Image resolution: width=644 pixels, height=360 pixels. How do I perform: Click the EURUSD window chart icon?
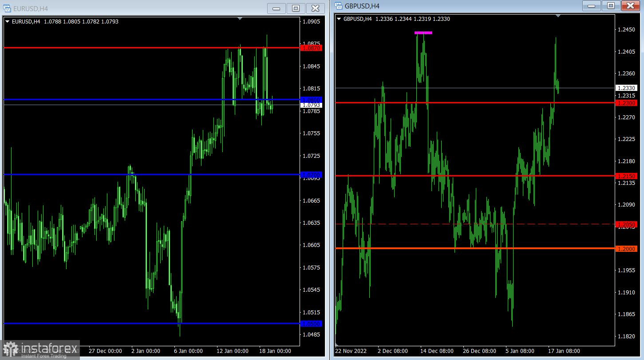(7, 8)
